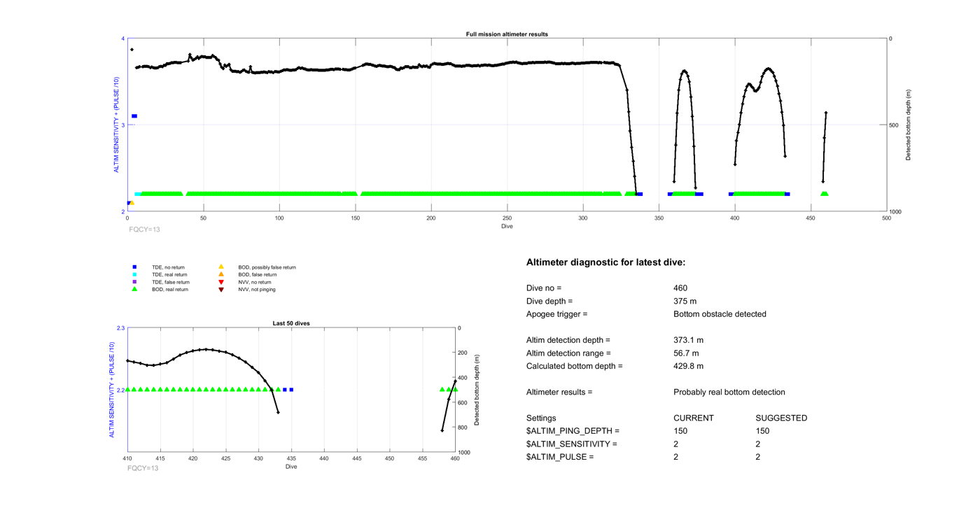Click the dive depth value '375 m'
This screenshot has height=508, width=980.
685,301
